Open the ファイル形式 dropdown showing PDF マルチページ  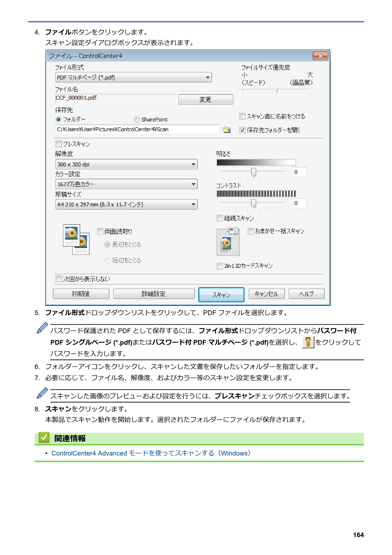coord(133,77)
